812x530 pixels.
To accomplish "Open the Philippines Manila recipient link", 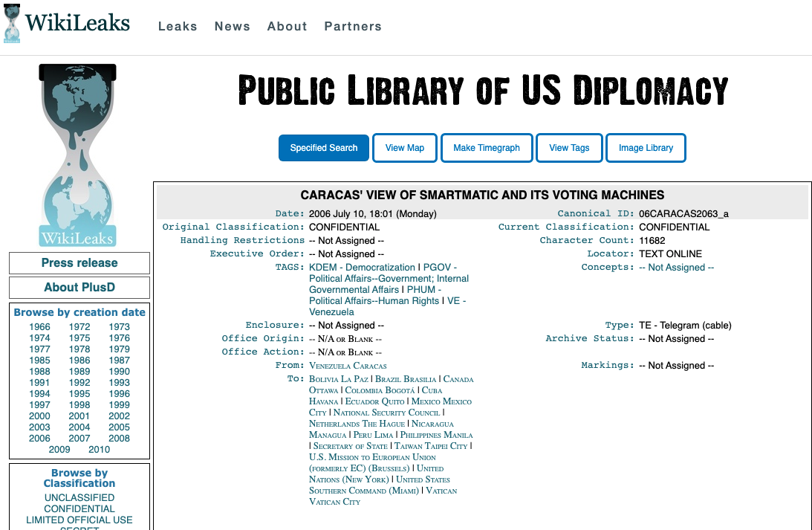I will 436,435.
